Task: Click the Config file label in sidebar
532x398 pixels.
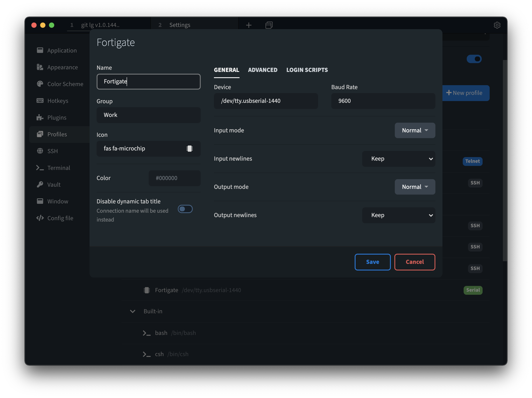Action: click(x=60, y=218)
